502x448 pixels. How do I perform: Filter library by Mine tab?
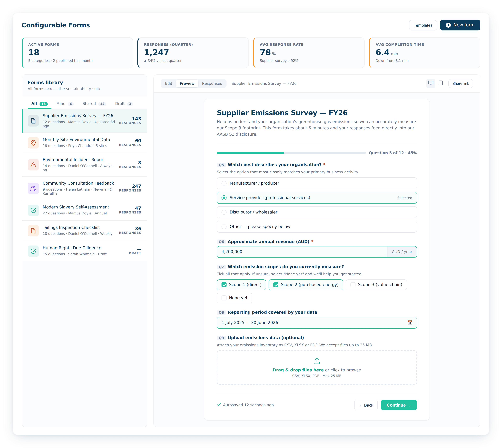(65, 104)
